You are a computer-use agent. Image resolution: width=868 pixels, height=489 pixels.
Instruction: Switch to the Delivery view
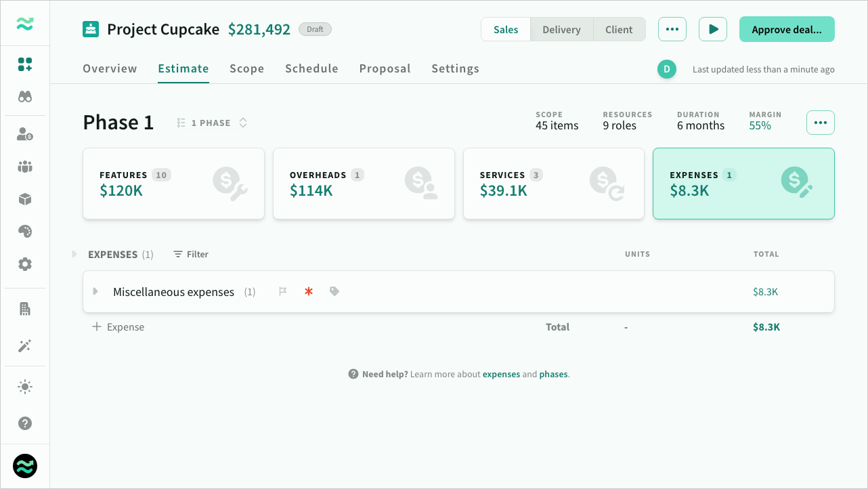pos(561,30)
